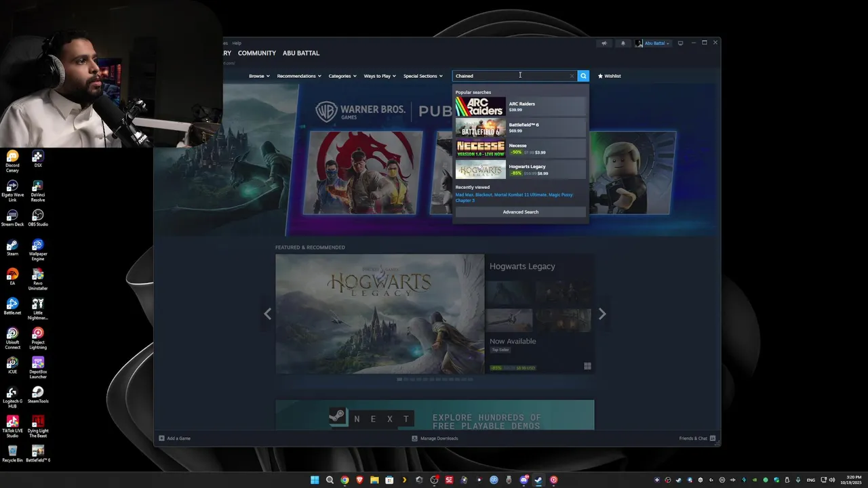Open EA desktop shortcut
868x488 pixels.
[x=12, y=277]
